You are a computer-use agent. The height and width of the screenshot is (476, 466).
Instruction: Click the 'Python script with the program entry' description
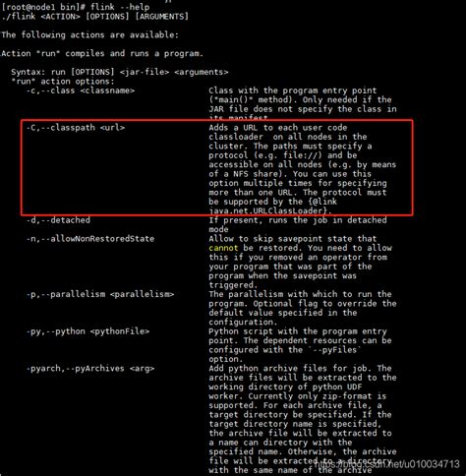coord(298,331)
